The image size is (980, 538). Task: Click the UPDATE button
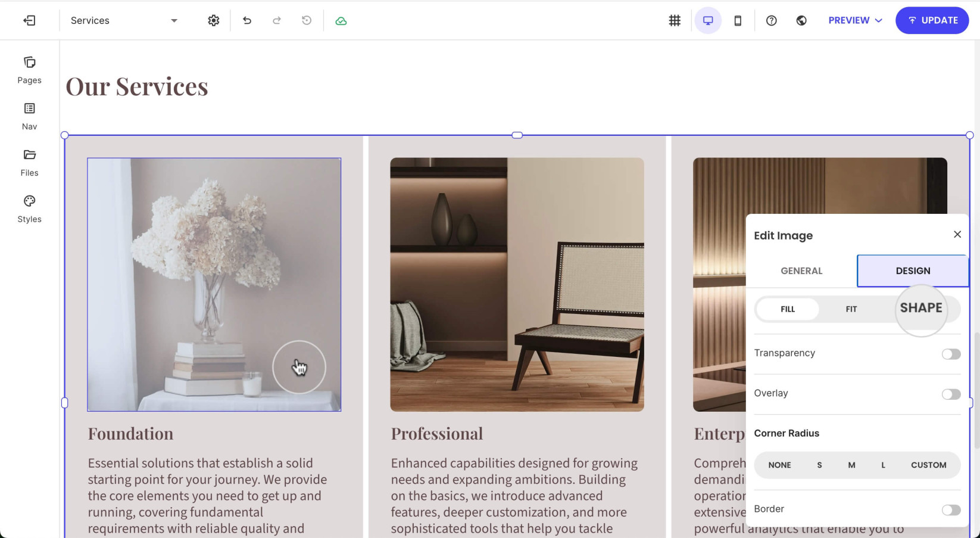[x=932, y=20]
